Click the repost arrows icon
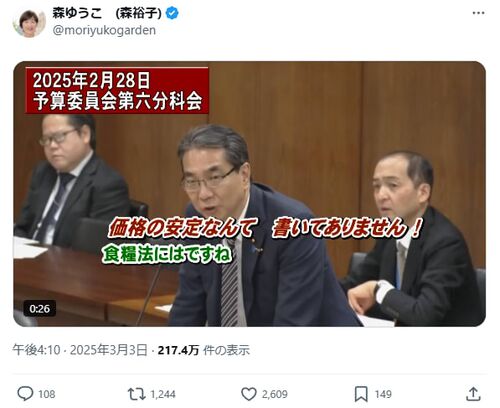Viewport: 500px width, 408px height. [137, 394]
